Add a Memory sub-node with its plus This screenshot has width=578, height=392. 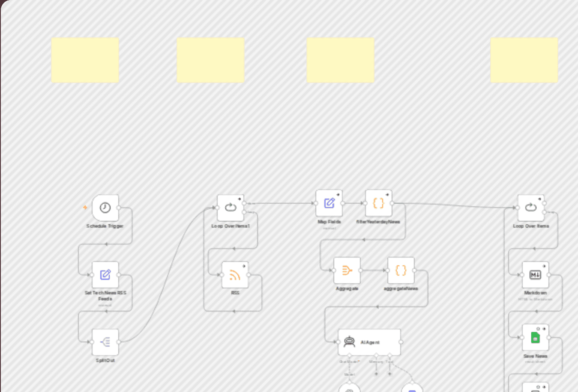tap(376, 374)
